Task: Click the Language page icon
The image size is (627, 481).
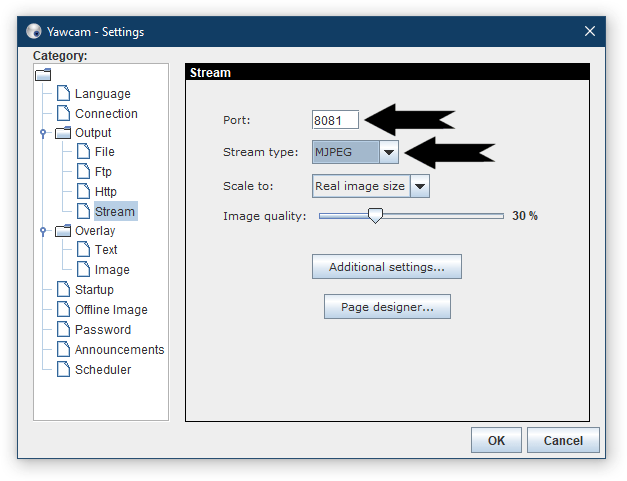Action: tap(63, 93)
